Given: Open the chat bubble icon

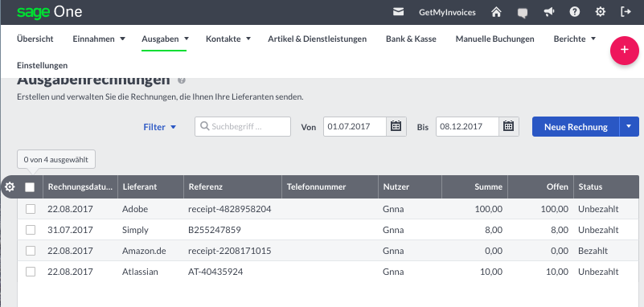Looking at the screenshot, I should (x=523, y=13).
